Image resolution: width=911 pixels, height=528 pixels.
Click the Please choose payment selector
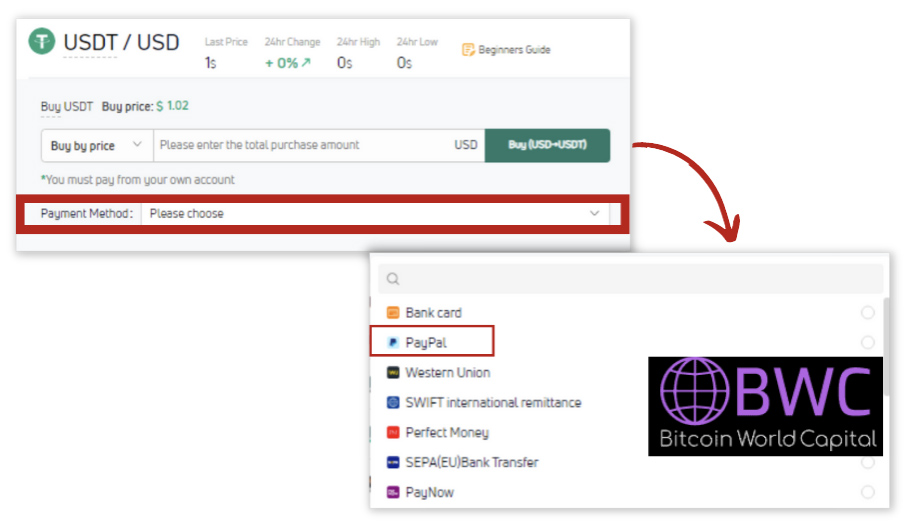375,213
